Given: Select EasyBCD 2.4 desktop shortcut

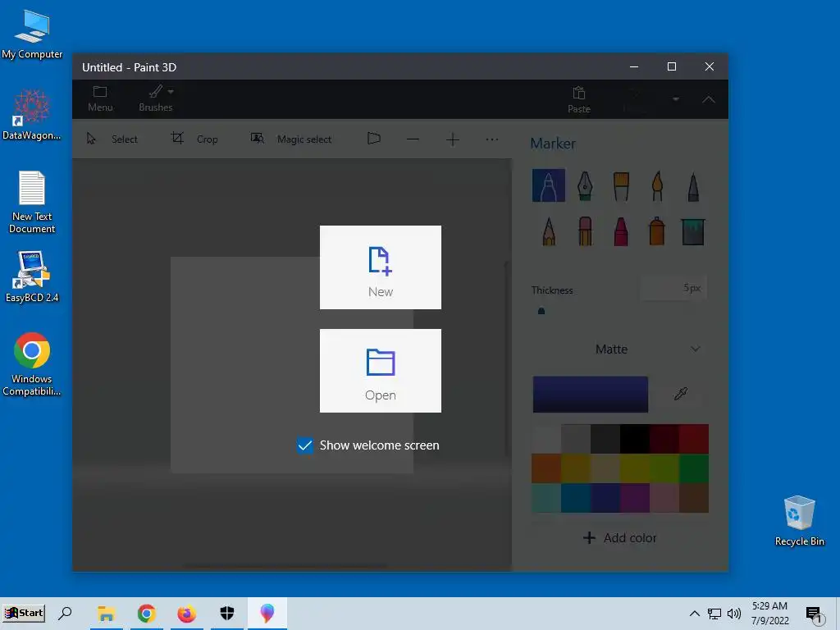Looking at the screenshot, I should (x=32, y=277).
